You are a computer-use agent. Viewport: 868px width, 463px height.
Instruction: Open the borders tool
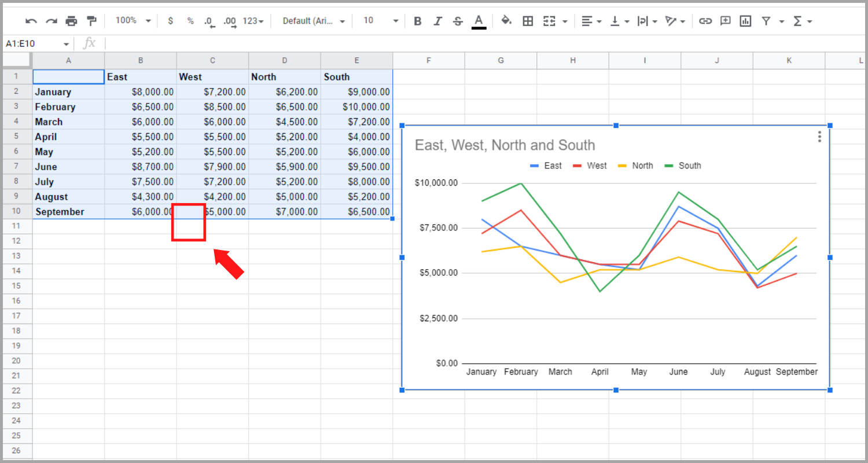coord(528,20)
